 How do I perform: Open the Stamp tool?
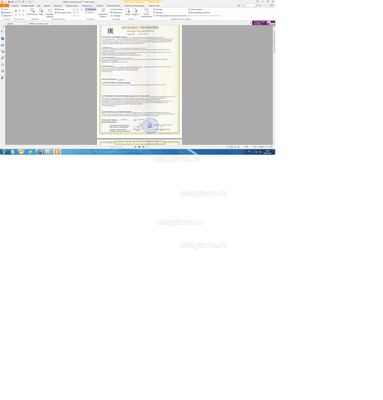(x=128, y=12)
